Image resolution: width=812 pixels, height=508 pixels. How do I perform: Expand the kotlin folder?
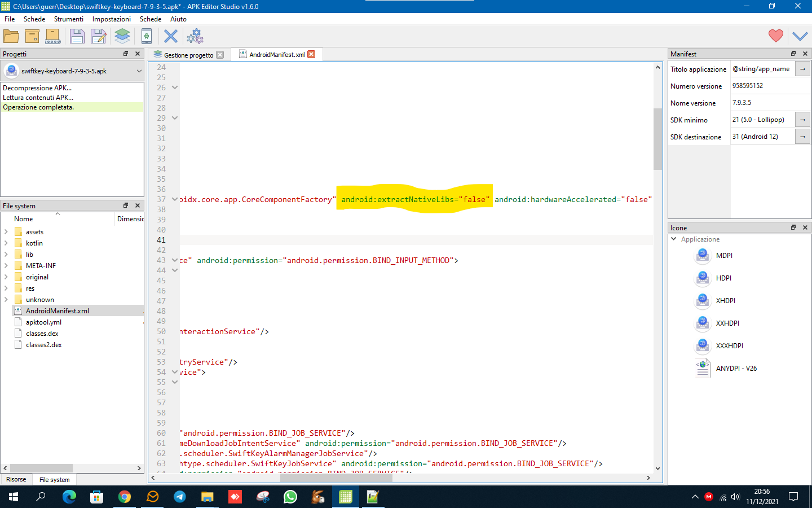6,243
